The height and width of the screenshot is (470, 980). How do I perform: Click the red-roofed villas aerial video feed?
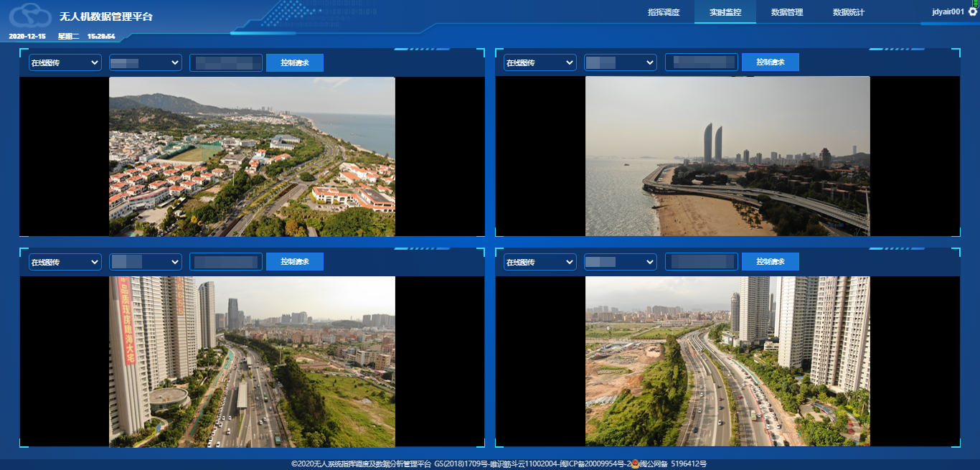pyautogui.click(x=252, y=156)
